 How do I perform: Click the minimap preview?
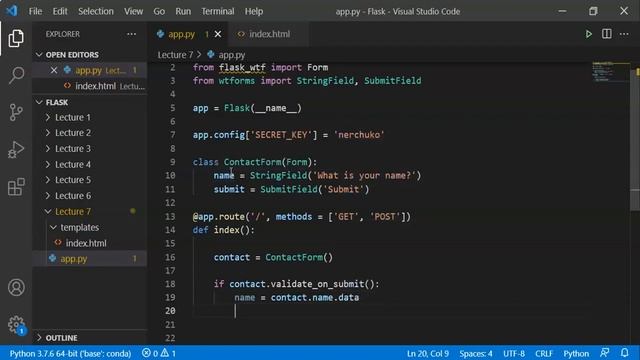click(610, 71)
